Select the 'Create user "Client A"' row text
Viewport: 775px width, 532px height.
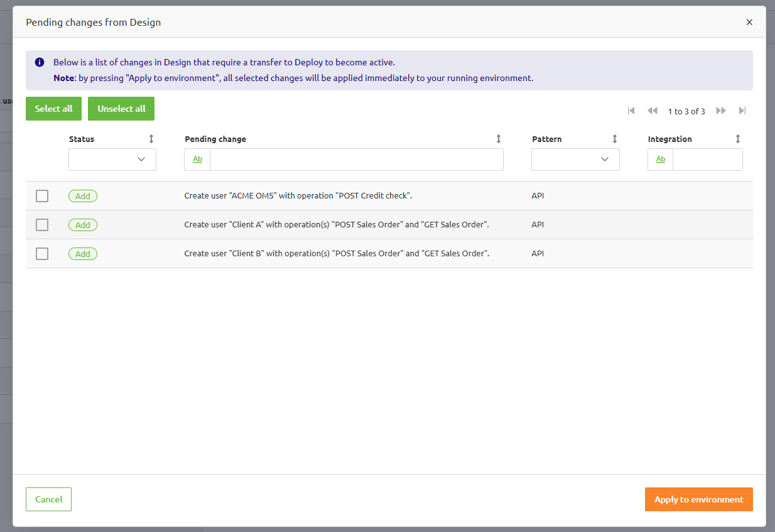pos(337,225)
